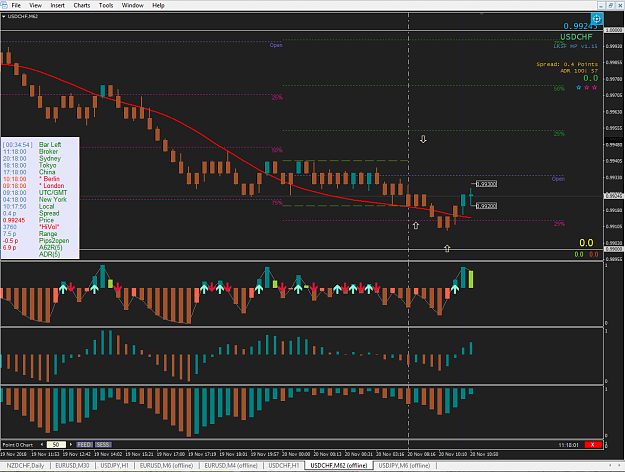The image size is (625, 472).
Task: Open the Window menu
Action: (132, 6)
